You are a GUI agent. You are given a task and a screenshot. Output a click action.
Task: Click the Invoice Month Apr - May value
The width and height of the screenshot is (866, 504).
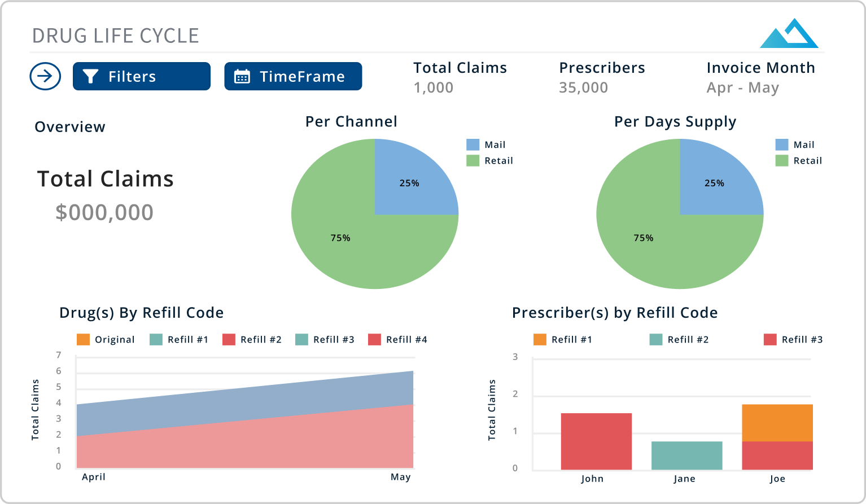point(743,88)
